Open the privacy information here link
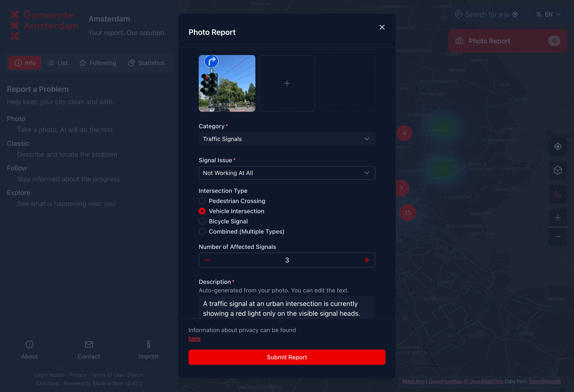This screenshot has height=392, width=574. coord(194,338)
